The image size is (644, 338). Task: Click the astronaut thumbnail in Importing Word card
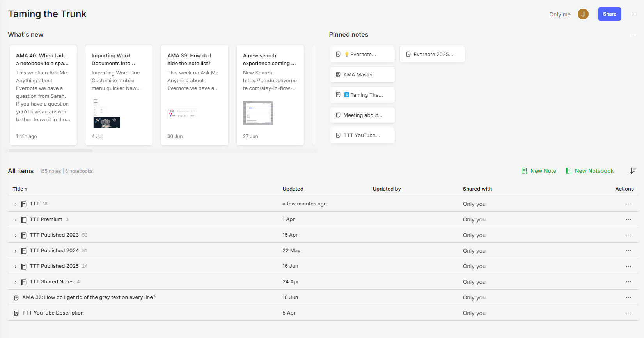(106, 122)
